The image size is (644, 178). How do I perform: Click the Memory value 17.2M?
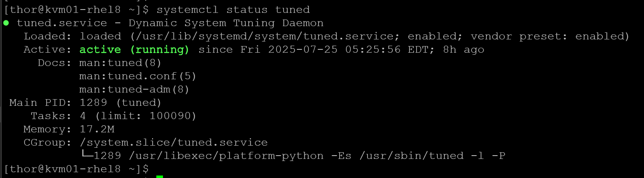pos(96,129)
